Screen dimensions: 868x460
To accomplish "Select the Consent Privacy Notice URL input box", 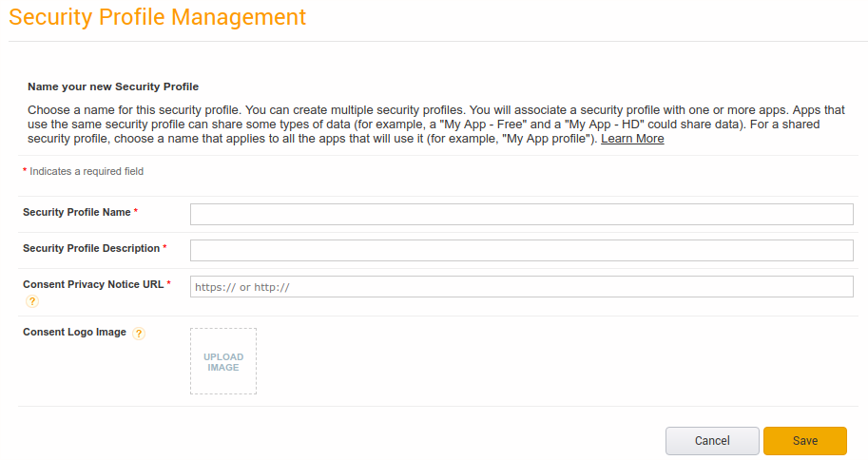I will pos(521,287).
